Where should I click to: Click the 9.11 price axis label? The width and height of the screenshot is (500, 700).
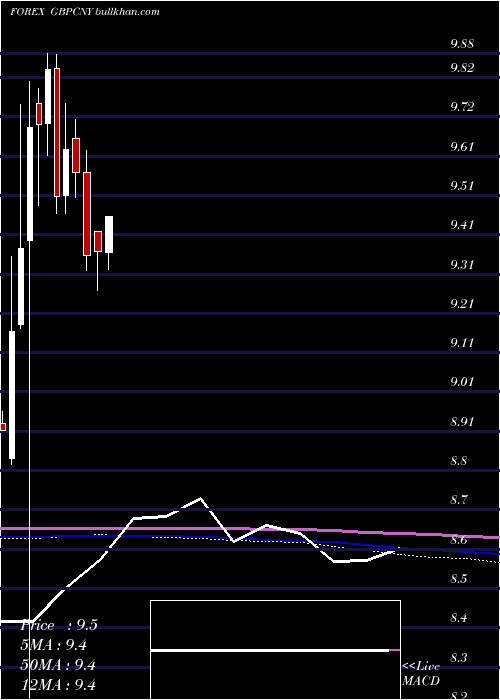coord(462,343)
